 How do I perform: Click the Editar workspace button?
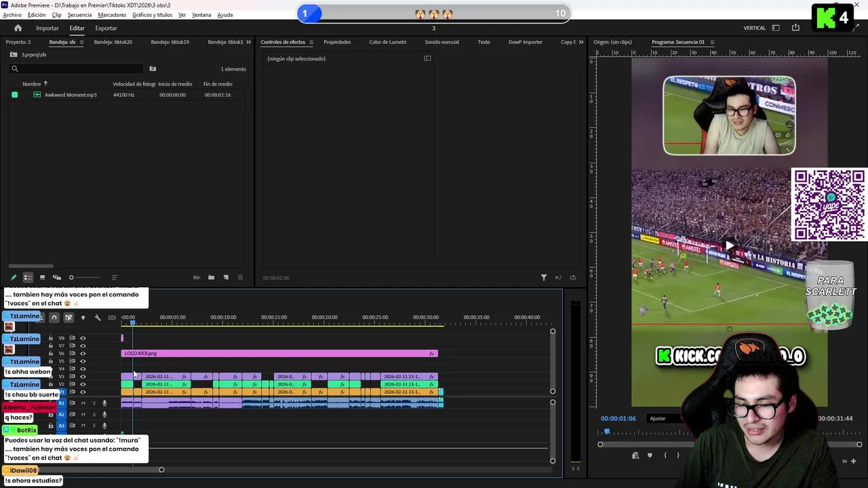[77, 28]
